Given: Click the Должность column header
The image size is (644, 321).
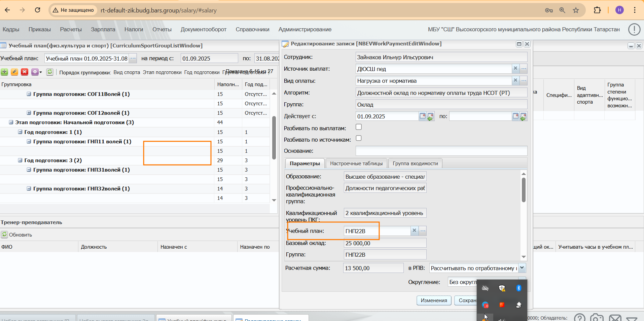Looking at the screenshot, I should pos(118,247).
